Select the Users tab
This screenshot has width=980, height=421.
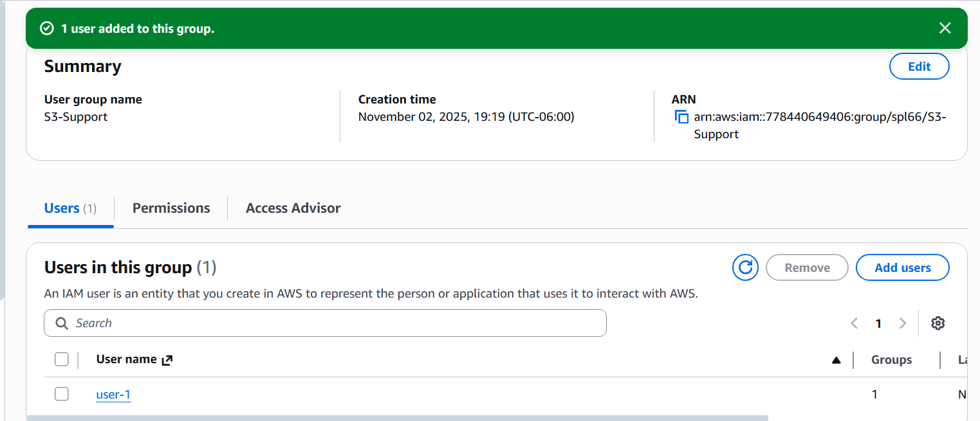pyautogui.click(x=61, y=208)
